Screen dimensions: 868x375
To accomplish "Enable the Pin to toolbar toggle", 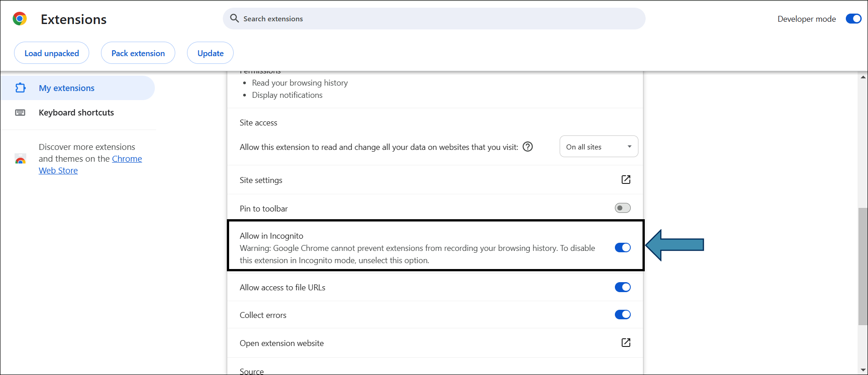I will [x=623, y=208].
